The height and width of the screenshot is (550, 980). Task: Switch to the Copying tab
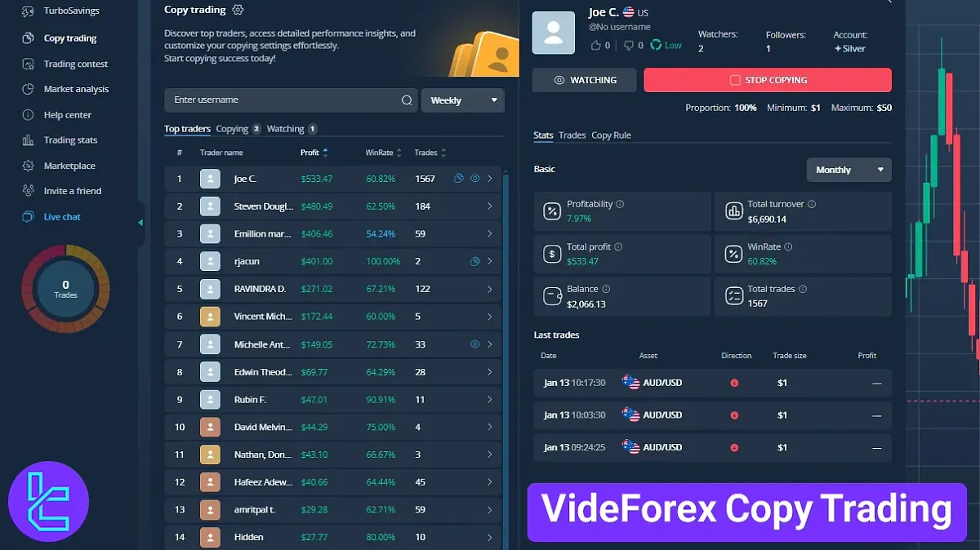(232, 128)
